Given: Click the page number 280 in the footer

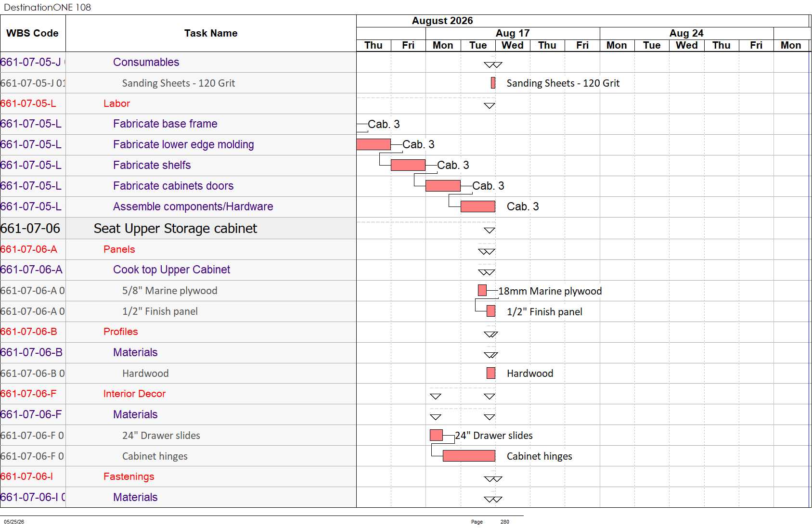Looking at the screenshot, I should (504, 522).
